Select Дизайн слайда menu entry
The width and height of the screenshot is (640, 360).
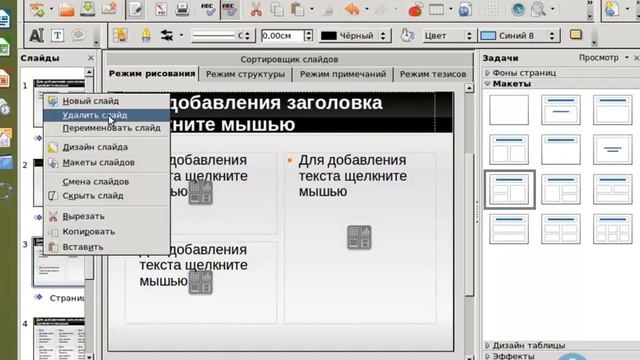tap(107, 147)
